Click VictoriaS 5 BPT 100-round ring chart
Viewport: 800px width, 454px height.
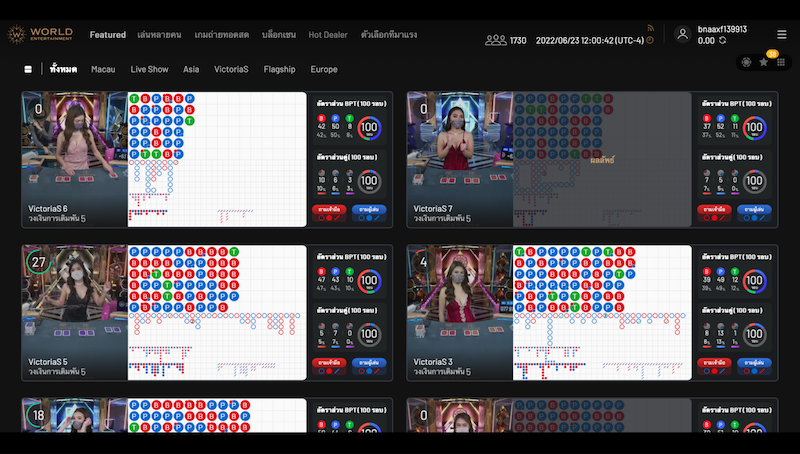(369, 281)
